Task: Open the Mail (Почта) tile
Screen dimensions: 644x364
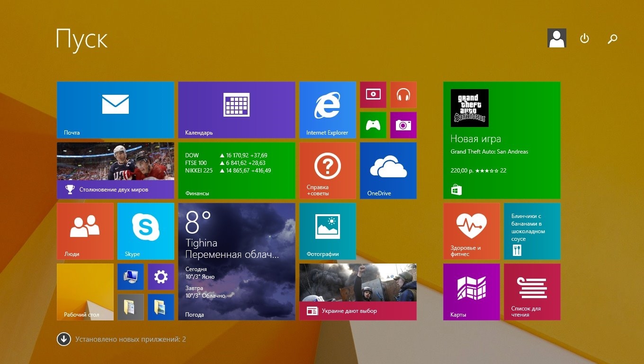Action: tap(115, 109)
